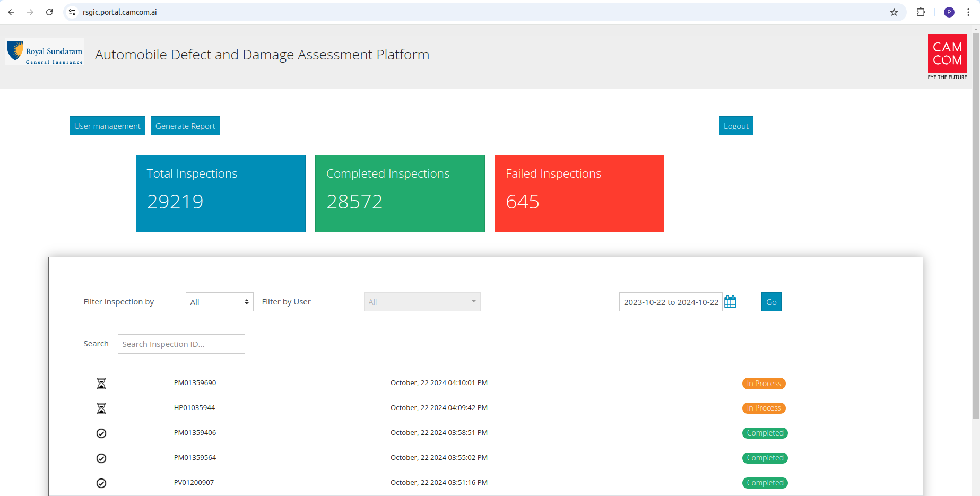Open User management page
980x496 pixels.
[107, 126]
